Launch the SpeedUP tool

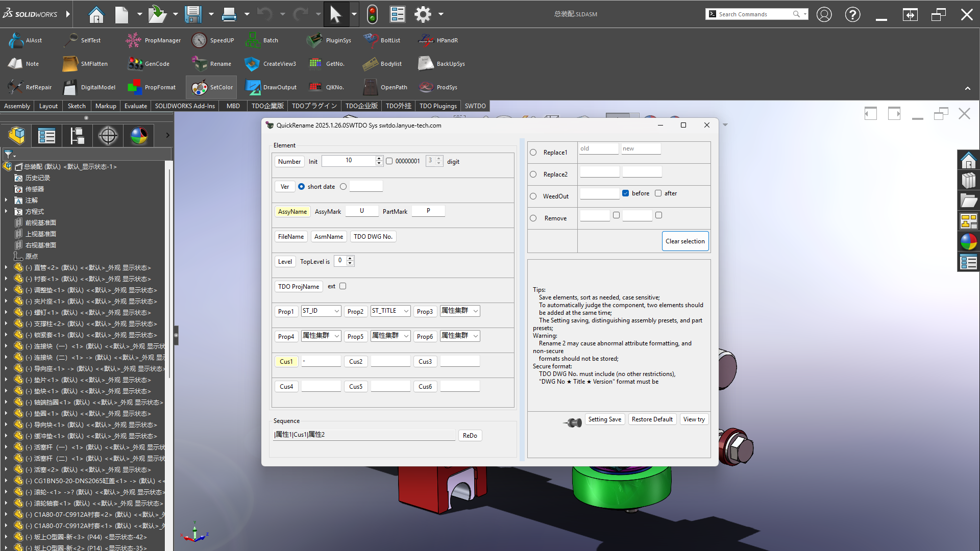(x=199, y=40)
